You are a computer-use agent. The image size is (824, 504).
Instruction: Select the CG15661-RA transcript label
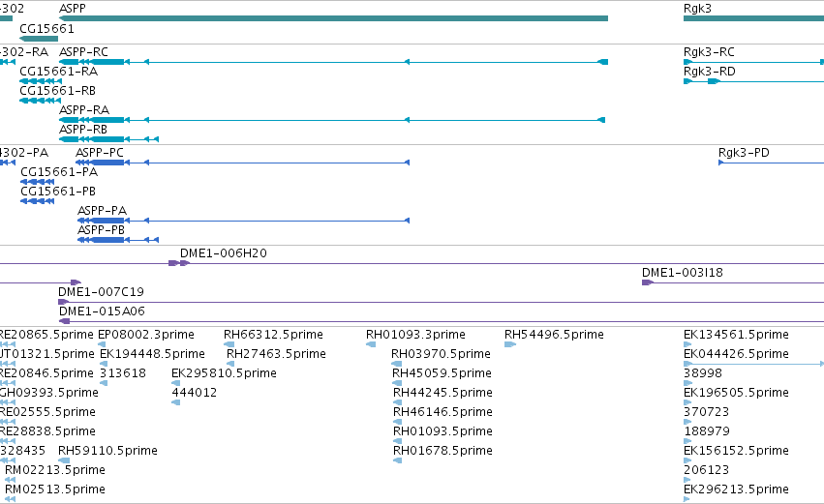(x=58, y=72)
